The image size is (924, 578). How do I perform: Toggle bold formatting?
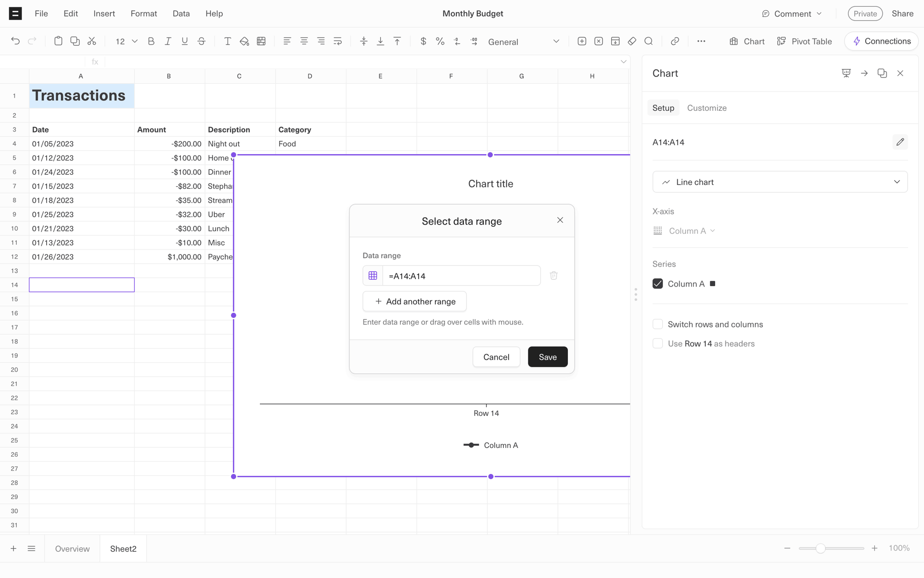pos(151,41)
